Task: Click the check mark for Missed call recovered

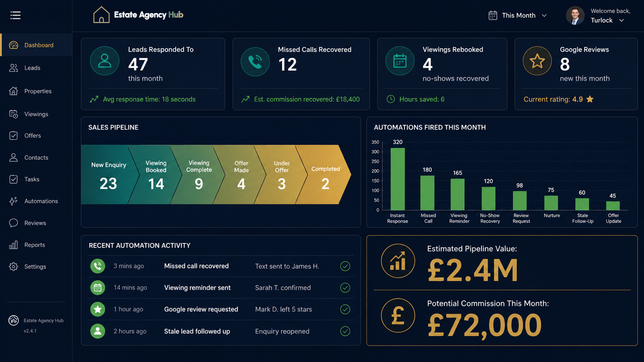Action: coord(345,266)
